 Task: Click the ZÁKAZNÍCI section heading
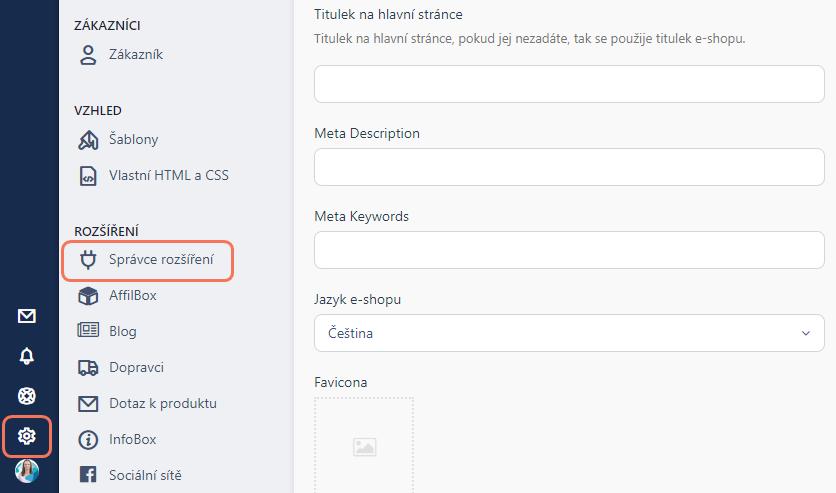pos(107,26)
